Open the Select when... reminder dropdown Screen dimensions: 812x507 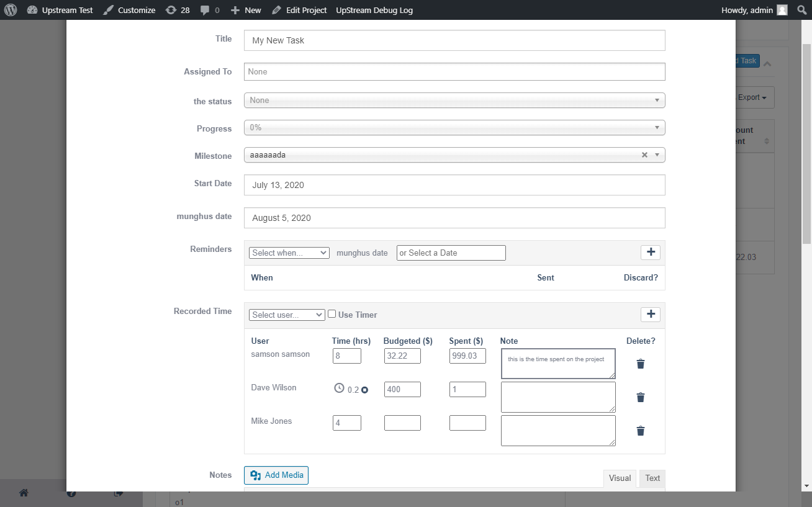click(x=289, y=253)
